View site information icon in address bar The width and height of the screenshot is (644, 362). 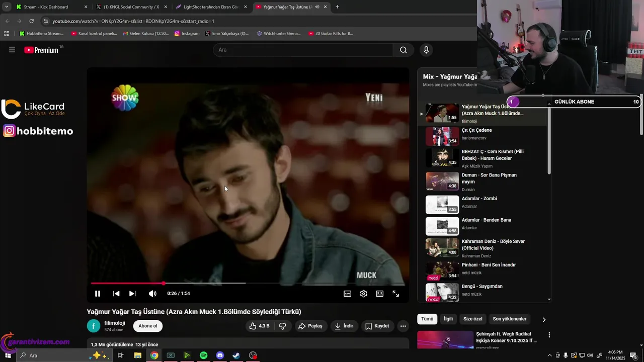[x=46, y=21]
